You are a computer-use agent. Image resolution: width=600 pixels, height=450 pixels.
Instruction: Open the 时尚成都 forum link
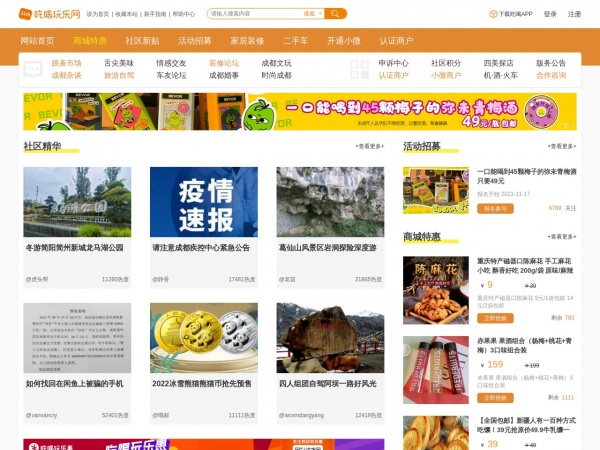click(277, 75)
